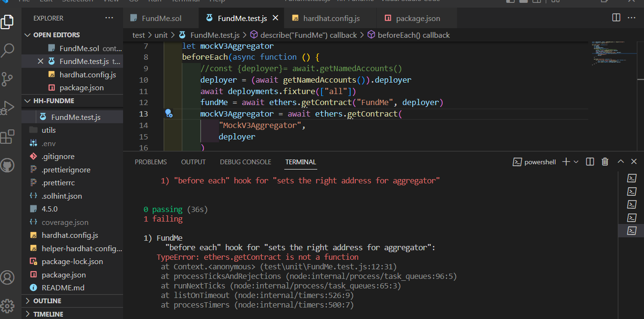Select the second terminal instance in list
The image size is (644, 319).
tap(631, 191)
